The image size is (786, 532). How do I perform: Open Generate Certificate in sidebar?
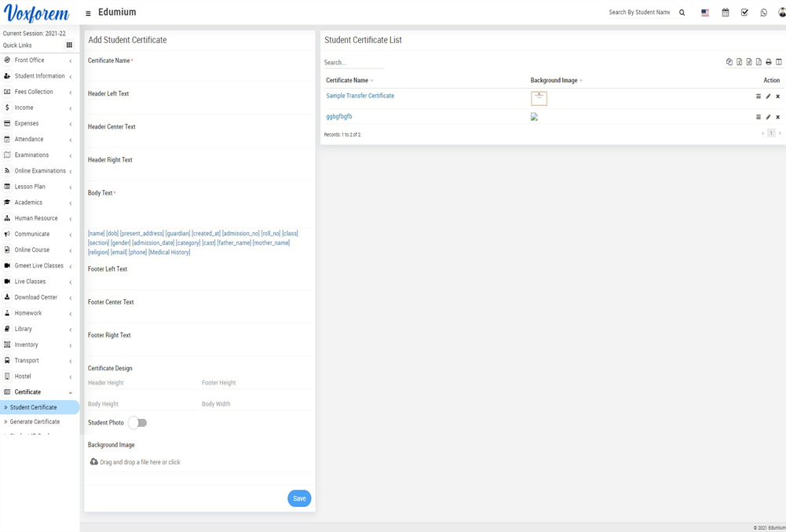[x=35, y=422]
